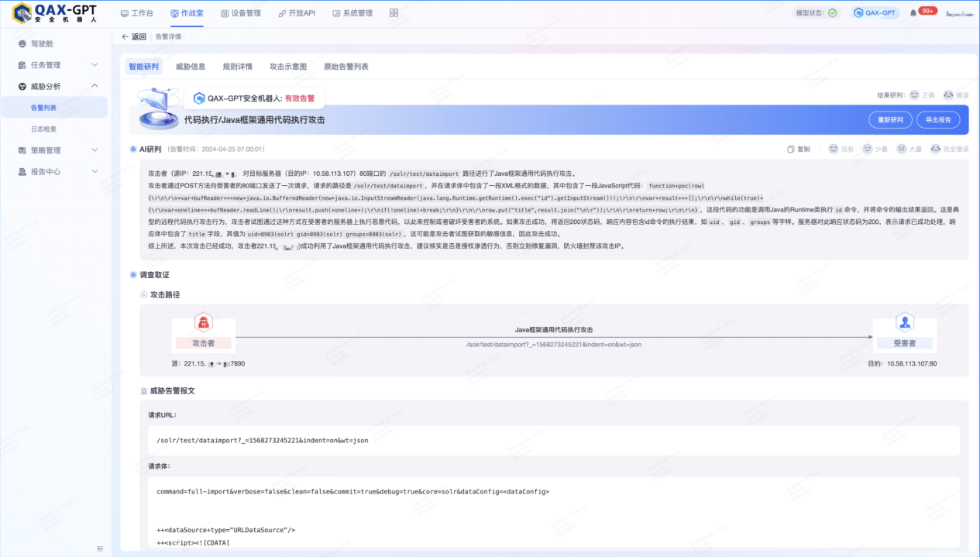Open the 系统管理 top menu
Screen dimensions: 980x557
[352, 13]
